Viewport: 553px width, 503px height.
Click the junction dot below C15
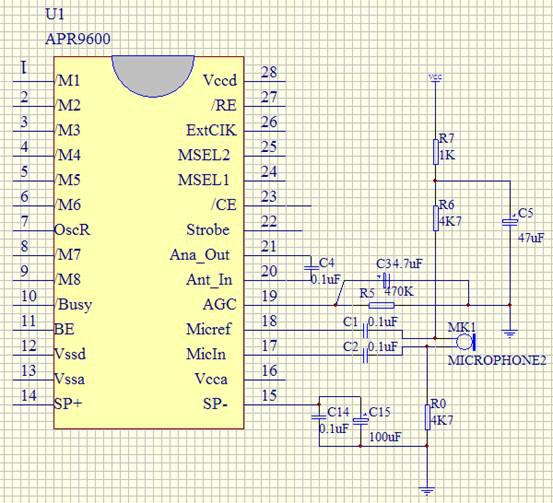(x=360, y=446)
